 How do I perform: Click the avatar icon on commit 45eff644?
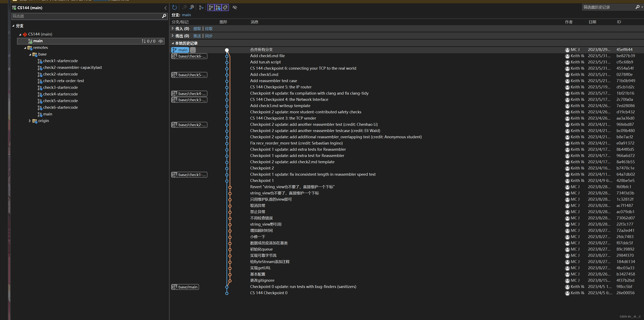click(567, 50)
